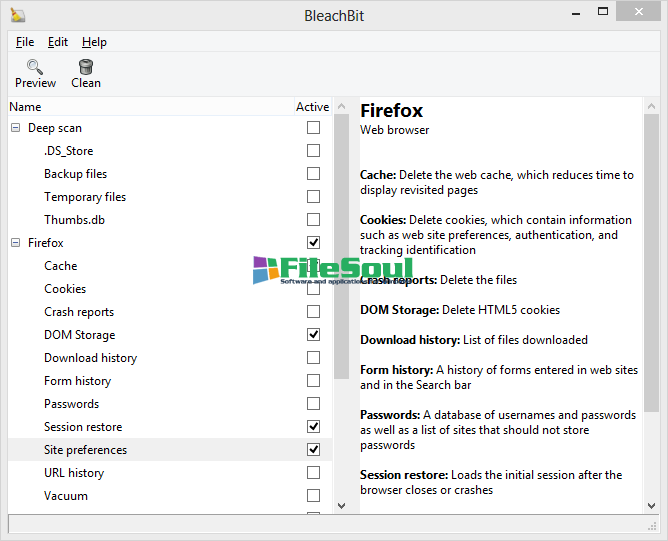The width and height of the screenshot is (668, 541).
Task: Select the Cache row
Action: [x=170, y=265]
